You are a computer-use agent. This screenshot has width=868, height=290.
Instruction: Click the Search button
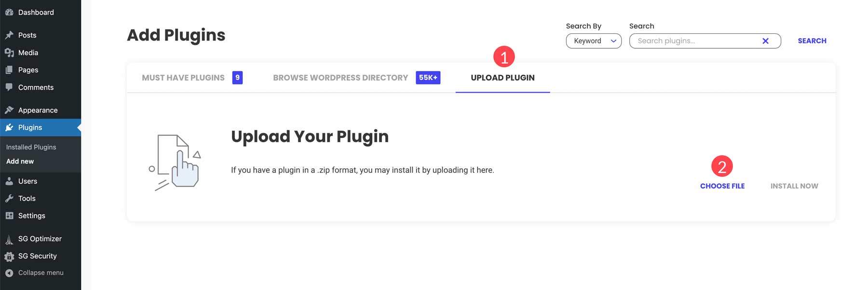(812, 41)
